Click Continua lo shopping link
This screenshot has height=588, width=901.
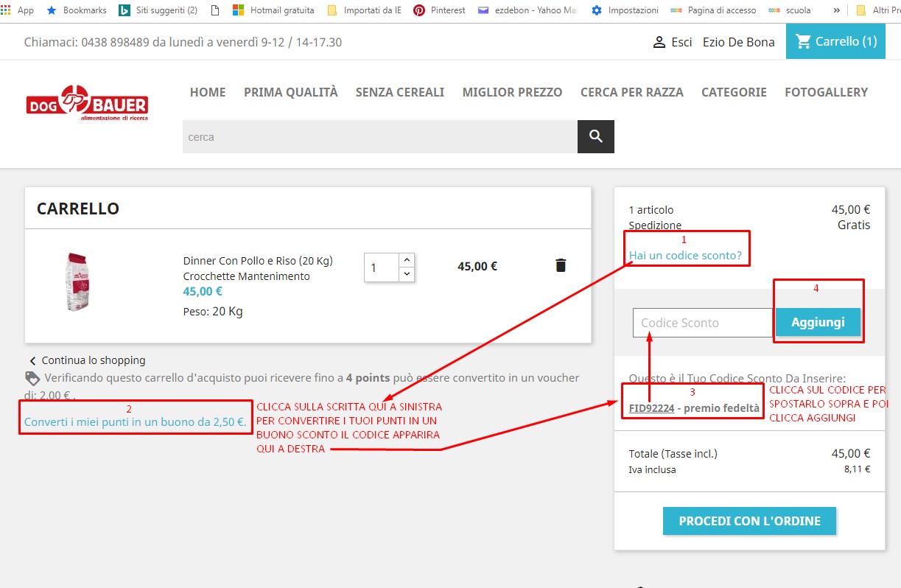click(87, 360)
